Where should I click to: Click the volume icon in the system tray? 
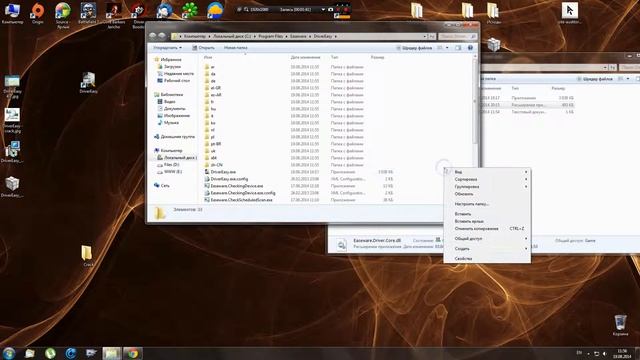(604, 353)
